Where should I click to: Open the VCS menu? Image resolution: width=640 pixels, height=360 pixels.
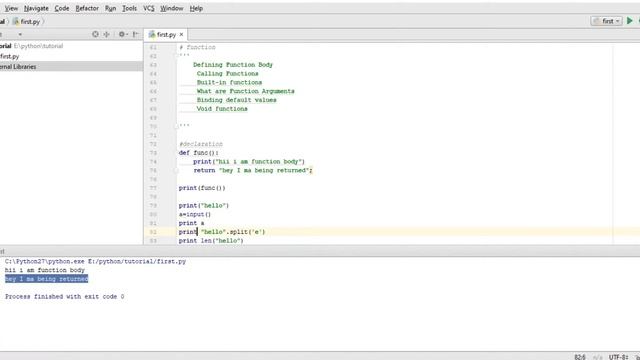(149, 8)
